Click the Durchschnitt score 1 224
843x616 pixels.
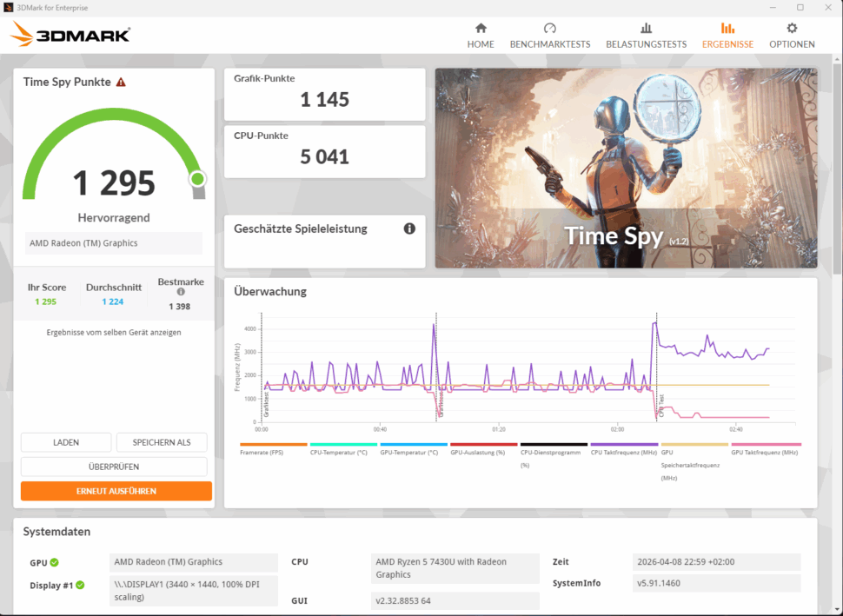point(113,301)
